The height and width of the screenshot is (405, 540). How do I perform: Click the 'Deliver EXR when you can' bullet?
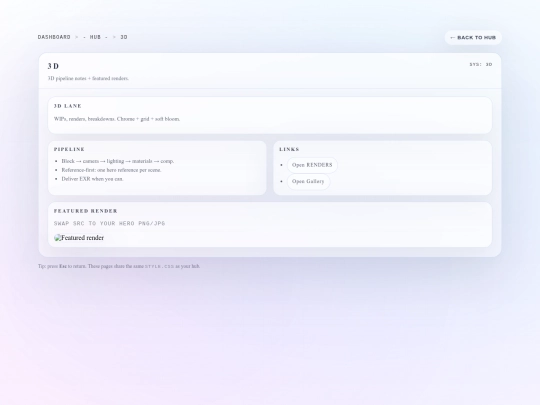[92, 179]
